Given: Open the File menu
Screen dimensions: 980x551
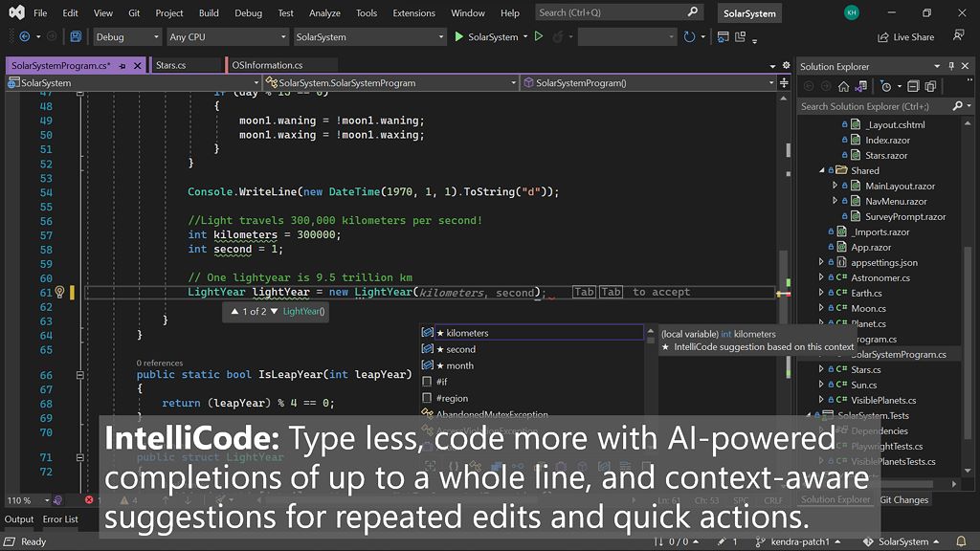Looking at the screenshot, I should (x=40, y=12).
